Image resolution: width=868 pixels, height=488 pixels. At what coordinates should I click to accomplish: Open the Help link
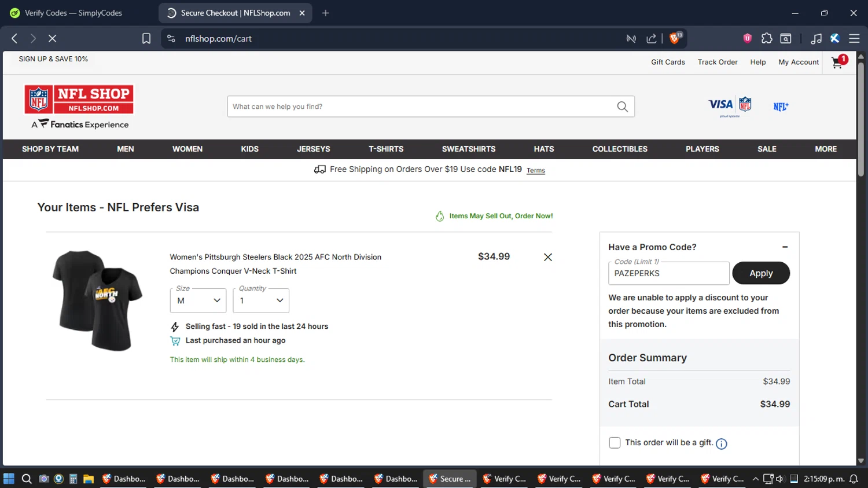tap(758, 62)
